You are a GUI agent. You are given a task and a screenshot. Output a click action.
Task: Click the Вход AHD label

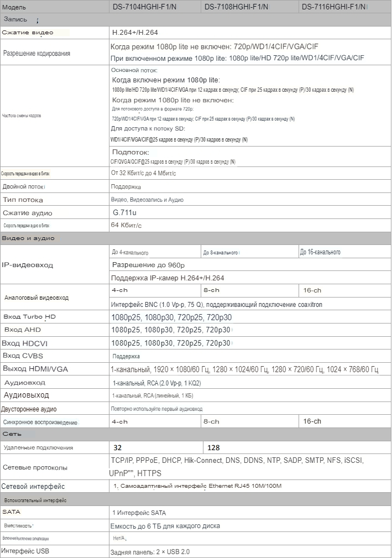(x=23, y=330)
